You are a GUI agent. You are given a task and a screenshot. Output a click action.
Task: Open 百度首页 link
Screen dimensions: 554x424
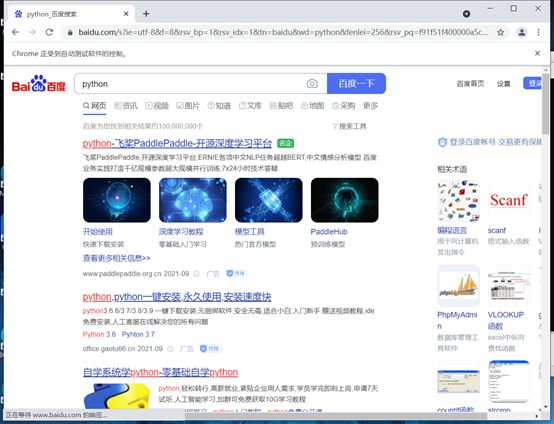[470, 84]
